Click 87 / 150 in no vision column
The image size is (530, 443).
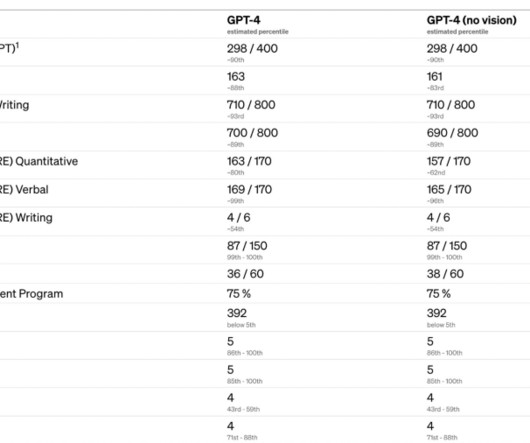tap(447, 246)
